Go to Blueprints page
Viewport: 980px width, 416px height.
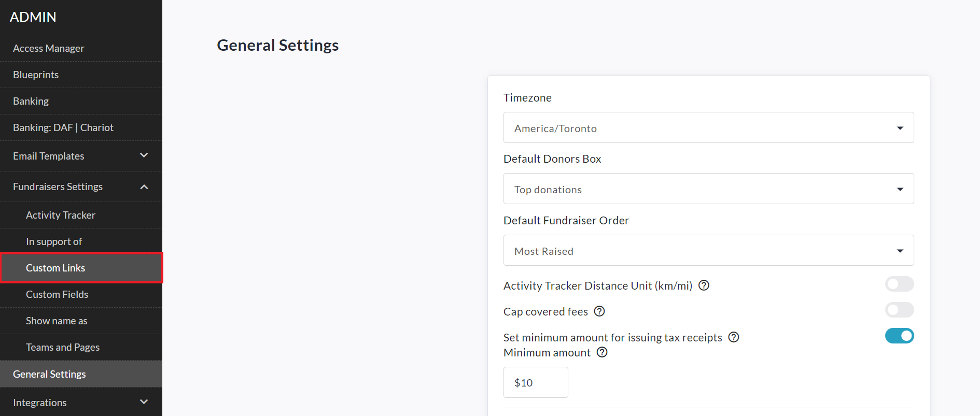[x=36, y=75]
